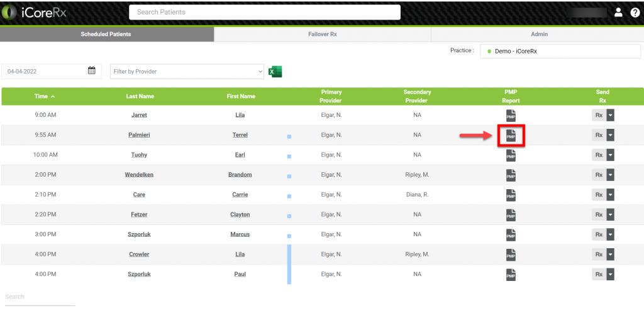This screenshot has height=318, width=644.
Task: Expand Rx dropdown arrow for Palmieri row
Action: [610, 135]
